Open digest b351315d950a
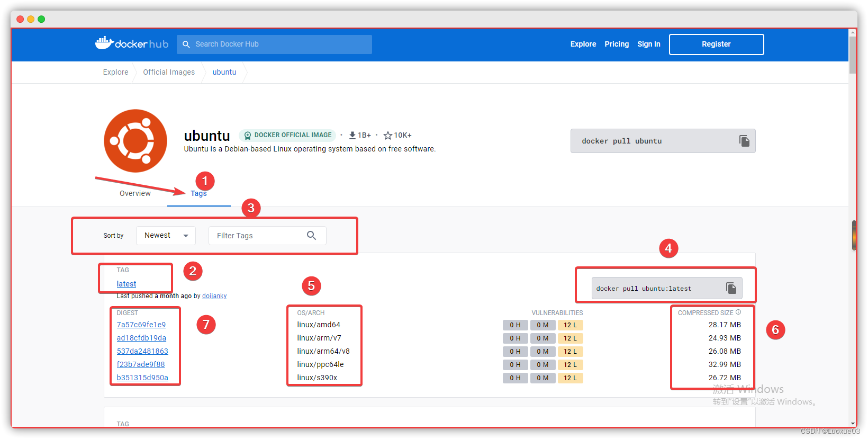This screenshot has width=868, height=439. [142, 378]
